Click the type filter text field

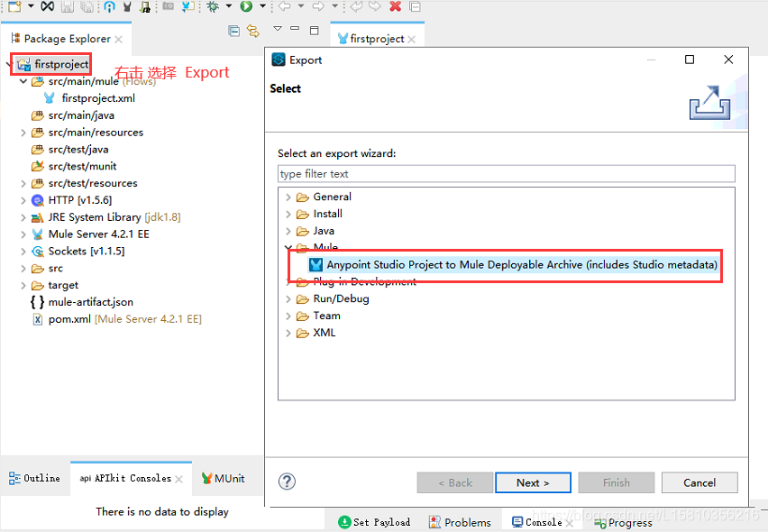click(x=507, y=174)
